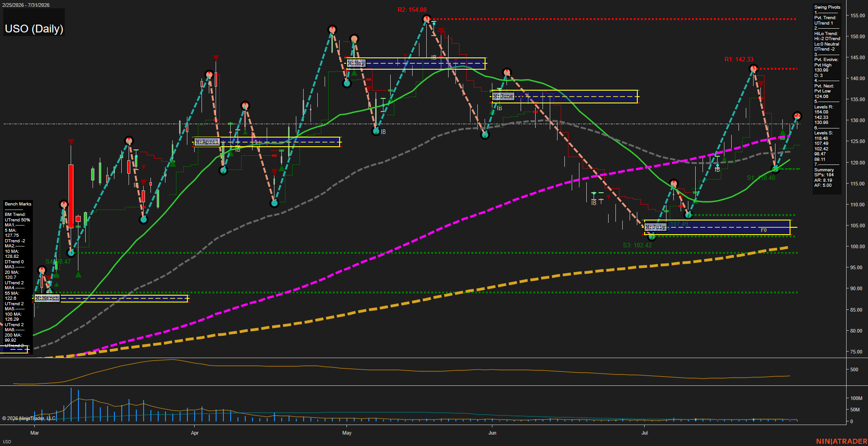This screenshot has height=446, width=868.
Task: Click UTrend 1 under Pvt. Trend
Action: 823,23
